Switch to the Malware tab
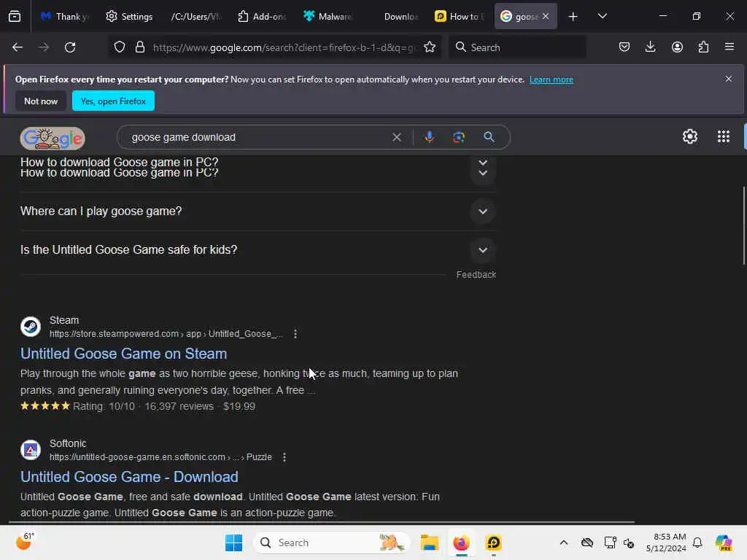 328,17
